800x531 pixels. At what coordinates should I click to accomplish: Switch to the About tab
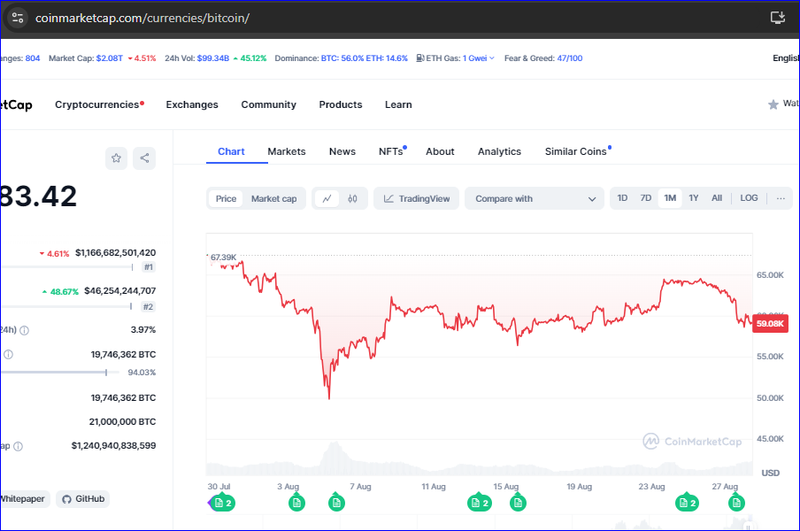440,151
